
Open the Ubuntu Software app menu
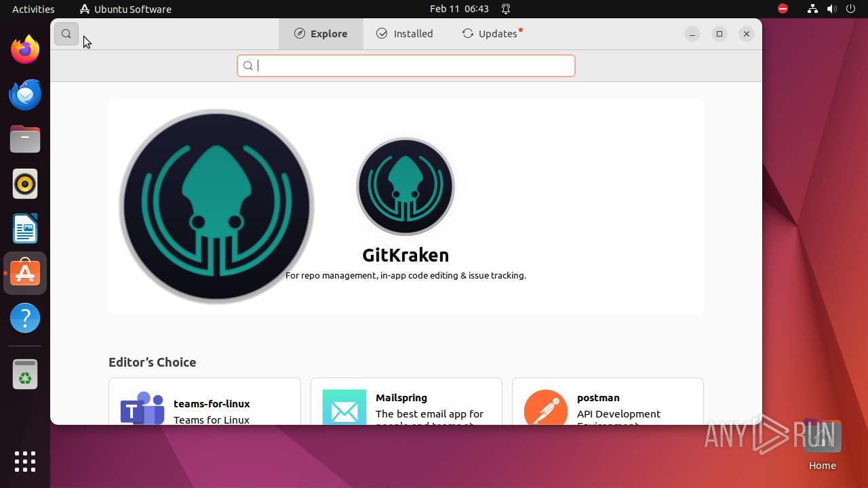pyautogui.click(x=125, y=9)
